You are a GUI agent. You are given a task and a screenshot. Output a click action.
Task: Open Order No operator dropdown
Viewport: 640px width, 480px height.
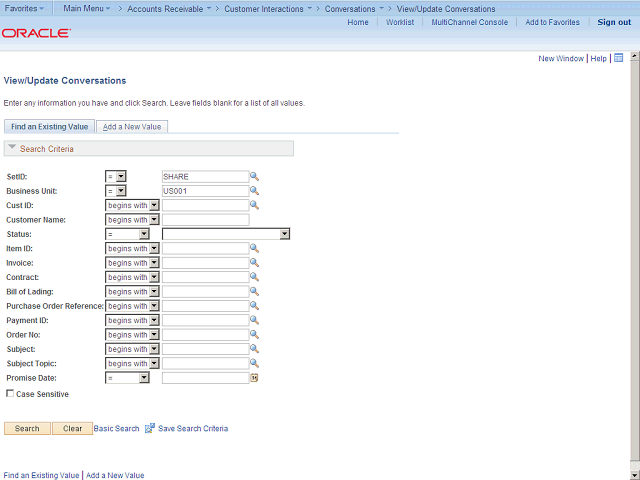click(132, 335)
